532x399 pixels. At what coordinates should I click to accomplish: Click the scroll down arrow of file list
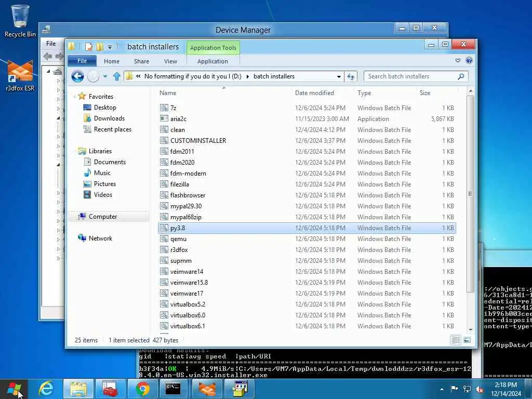(x=470, y=329)
